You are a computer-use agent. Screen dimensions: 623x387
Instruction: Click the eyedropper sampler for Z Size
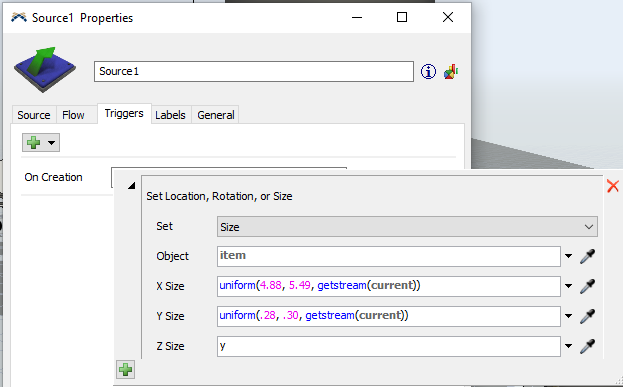pyautogui.click(x=587, y=346)
